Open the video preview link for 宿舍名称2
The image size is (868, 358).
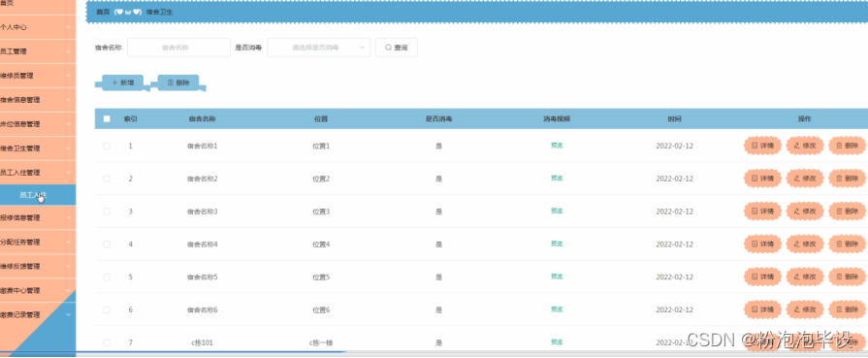click(x=557, y=178)
